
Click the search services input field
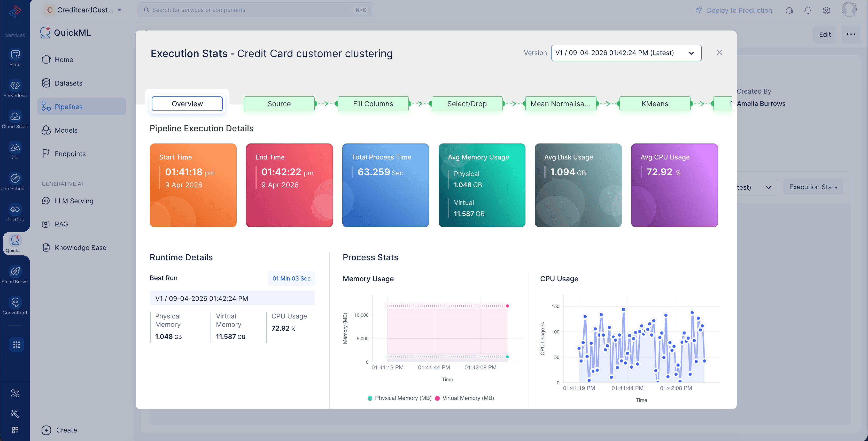point(255,10)
